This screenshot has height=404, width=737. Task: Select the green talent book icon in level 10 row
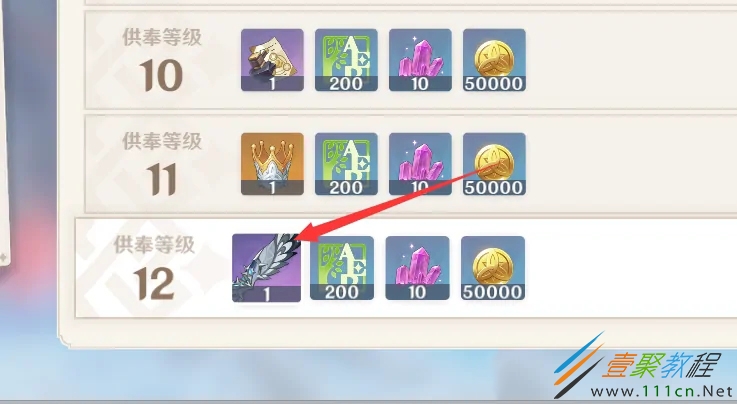pos(346,60)
